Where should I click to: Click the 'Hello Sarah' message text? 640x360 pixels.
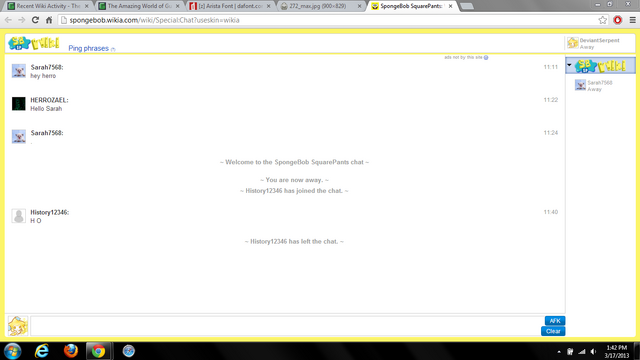(x=46, y=109)
